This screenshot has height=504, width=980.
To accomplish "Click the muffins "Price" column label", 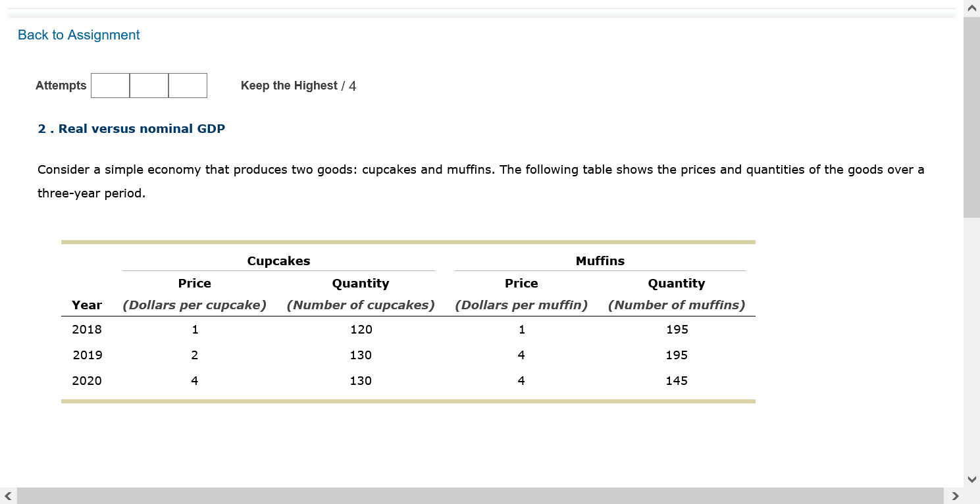I will pos(521,284).
